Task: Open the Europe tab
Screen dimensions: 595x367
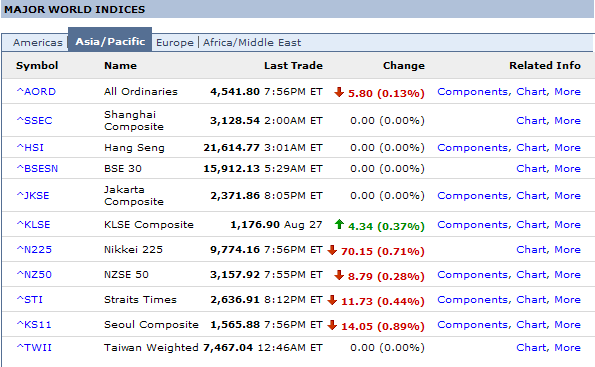Action: (x=175, y=43)
